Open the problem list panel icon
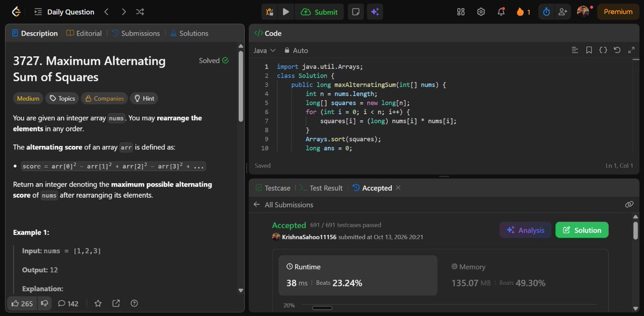Viewport: 644px width, 316px height. [x=38, y=12]
